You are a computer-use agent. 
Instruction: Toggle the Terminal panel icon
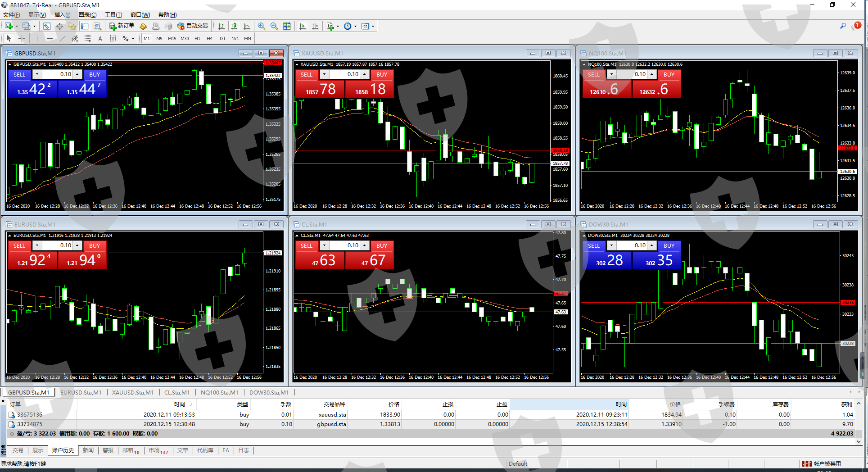pyautogui.click(x=85, y=26)
